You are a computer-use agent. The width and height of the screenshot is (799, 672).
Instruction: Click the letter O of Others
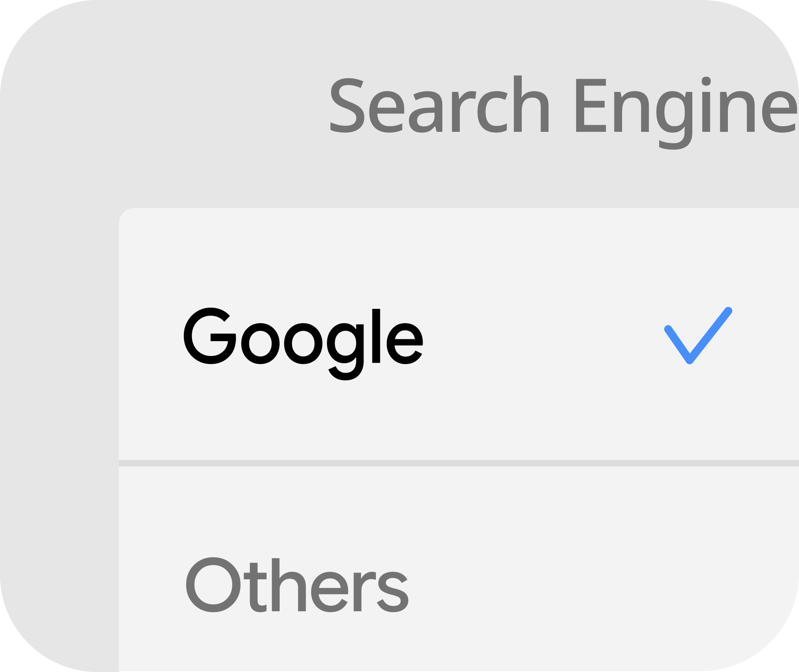pyautogui.click(x=213, y=585)
